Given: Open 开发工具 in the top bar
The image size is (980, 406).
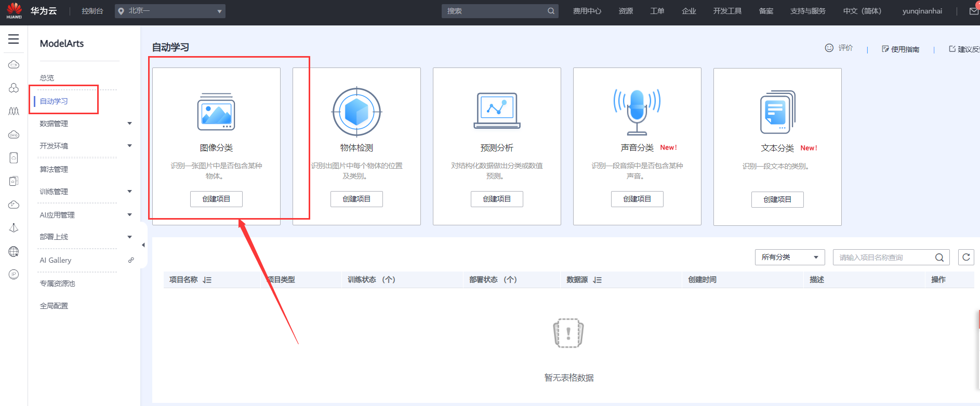Looking at the screenshot, I should 727,11.
